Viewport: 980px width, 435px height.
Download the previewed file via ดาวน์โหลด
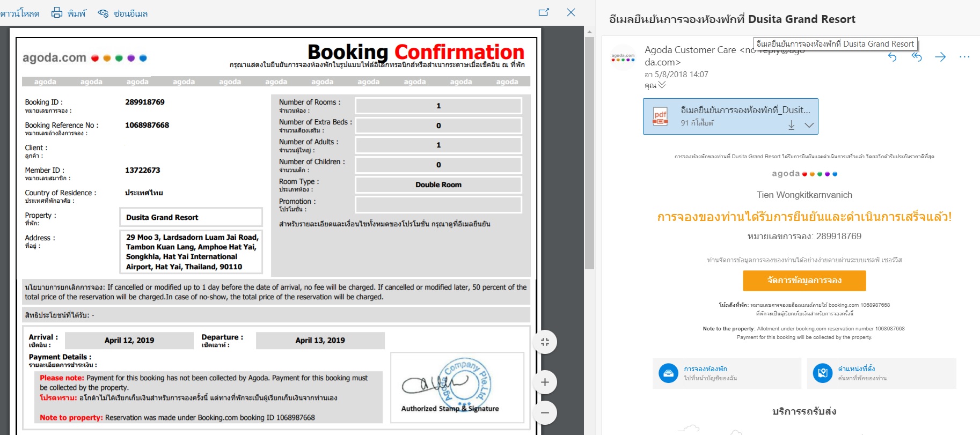tap(19, 13)
